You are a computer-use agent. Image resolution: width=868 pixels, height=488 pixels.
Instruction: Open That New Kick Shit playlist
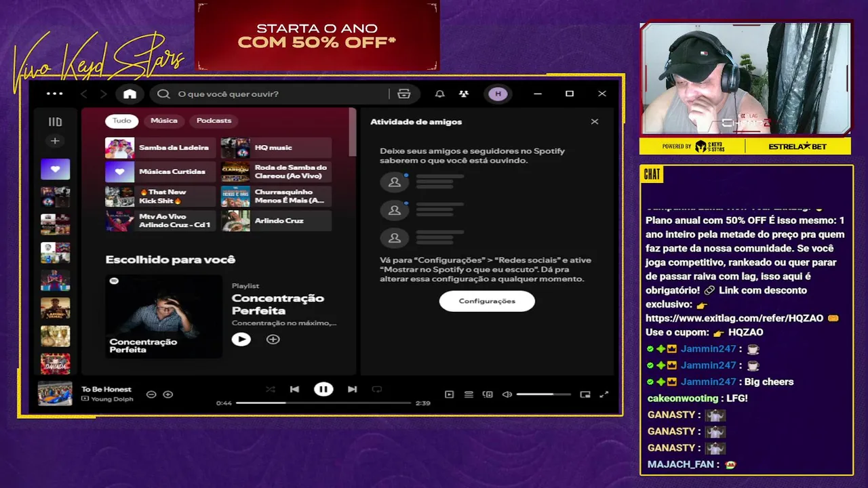160,197
